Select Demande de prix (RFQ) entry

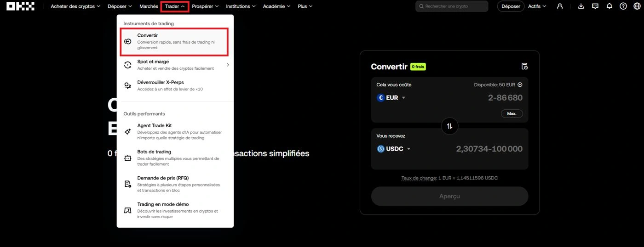[175, 184]
